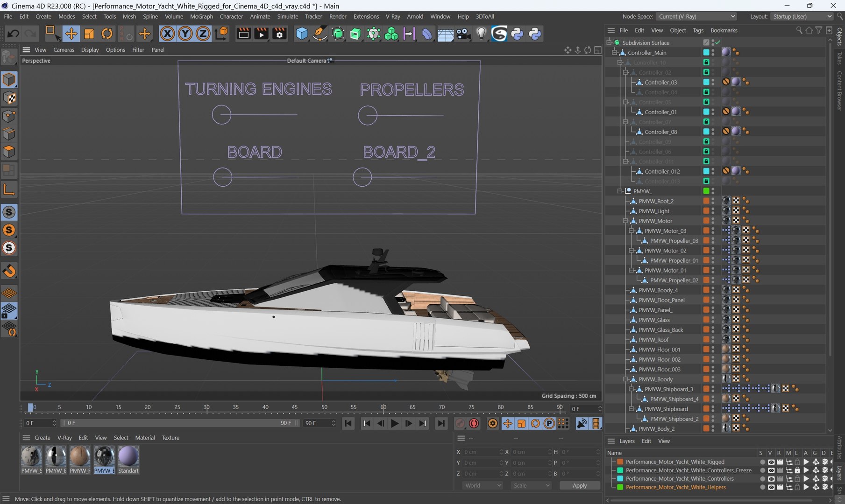Image resolution: width=845 pixels, height=504 pixels.
Task: Collapse the PMYW_ null object node
Action: (x=620, y=191)
